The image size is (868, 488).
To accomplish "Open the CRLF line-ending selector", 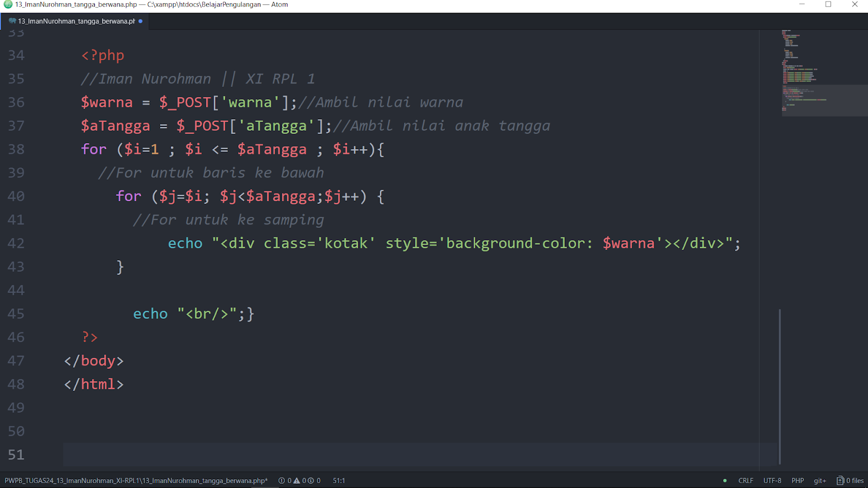I will pyautogui.click(x=745, y=480).
